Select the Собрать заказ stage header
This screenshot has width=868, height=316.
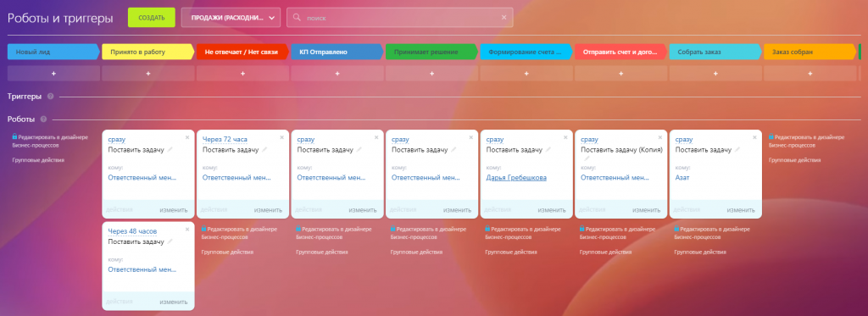tap(715, 52)
